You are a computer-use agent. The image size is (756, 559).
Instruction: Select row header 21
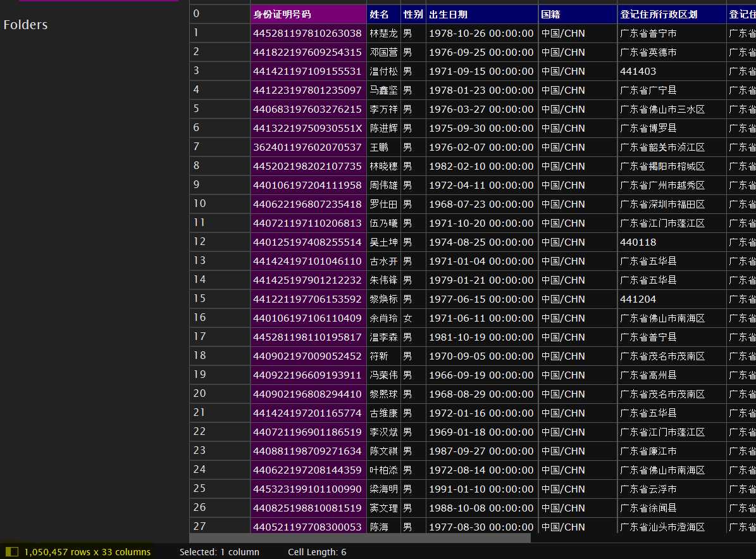click(220, 413)
